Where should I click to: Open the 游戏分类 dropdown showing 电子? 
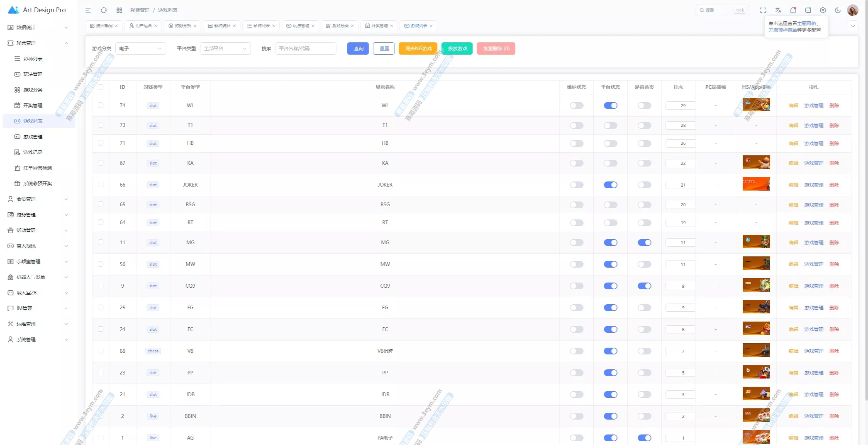coord(140,49)
